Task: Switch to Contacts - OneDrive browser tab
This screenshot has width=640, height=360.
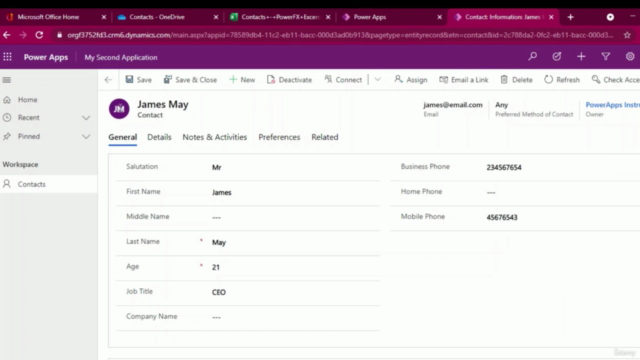Action: click(157, 17)
